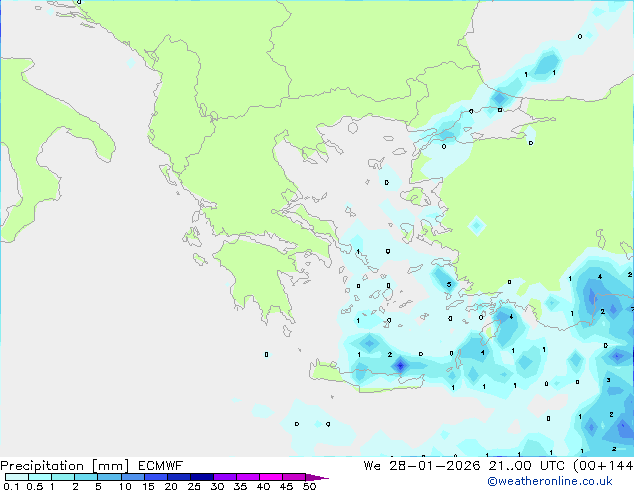634x490 pixels.
Task: Click the '0.1' legend scale label
Action: [11, 486]
